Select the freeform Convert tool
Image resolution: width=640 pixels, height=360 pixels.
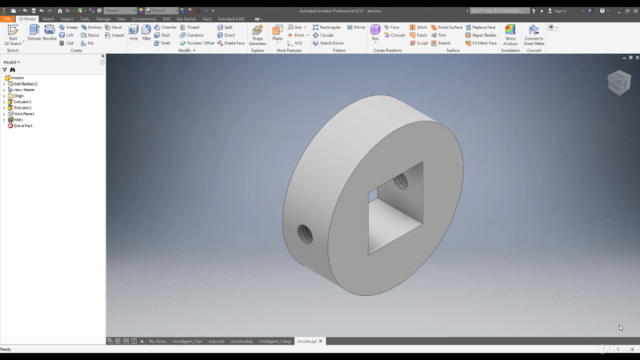coord(395,35)
